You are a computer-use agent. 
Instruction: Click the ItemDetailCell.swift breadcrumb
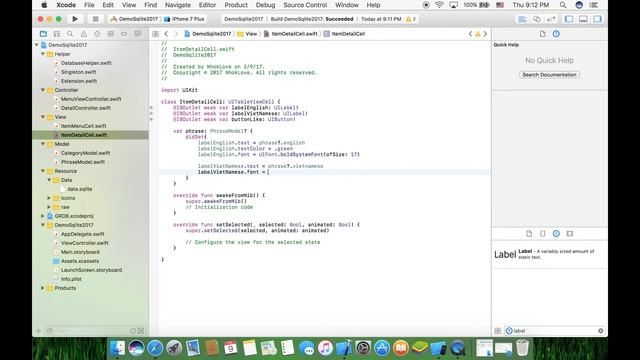pos(291,34)
